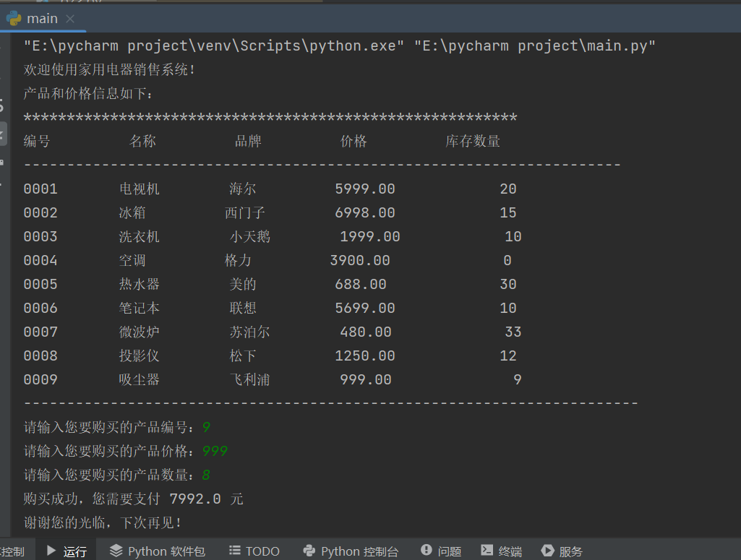
Task: Open the Python 软件包 tool window
Action: click(158, 551)
